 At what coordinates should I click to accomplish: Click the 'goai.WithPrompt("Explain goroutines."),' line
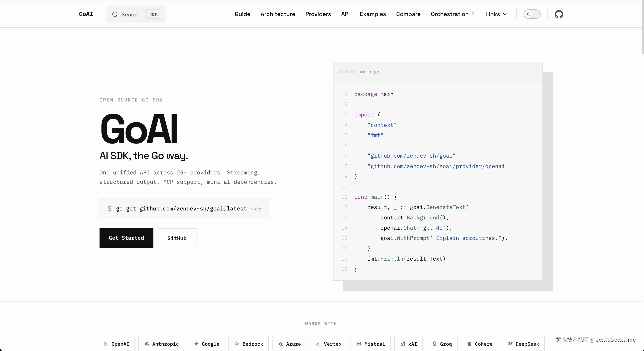444,238
